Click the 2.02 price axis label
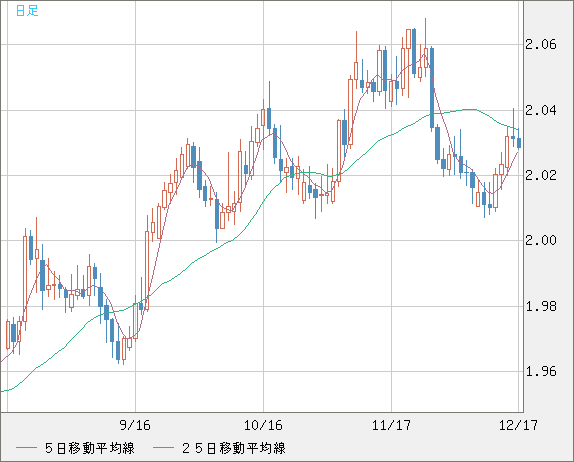The width and height of the screenshot is (574, 462). (x=541, y=175)
